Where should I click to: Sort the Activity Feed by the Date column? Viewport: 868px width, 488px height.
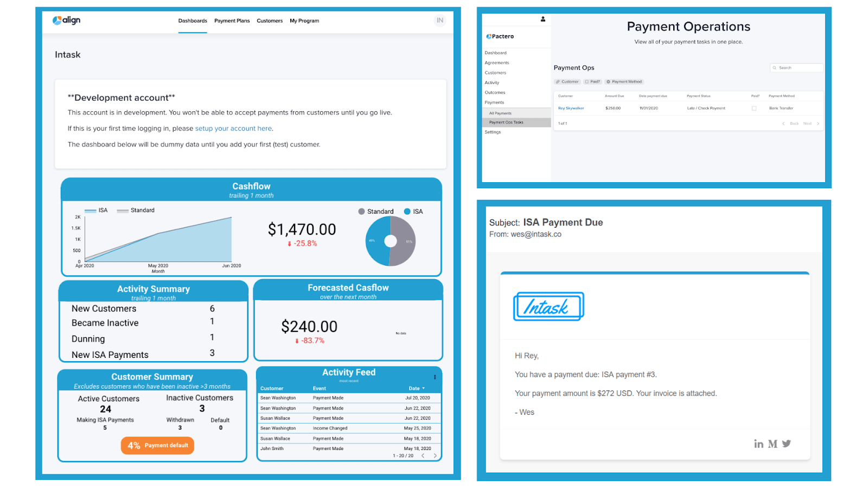[417, 389]
